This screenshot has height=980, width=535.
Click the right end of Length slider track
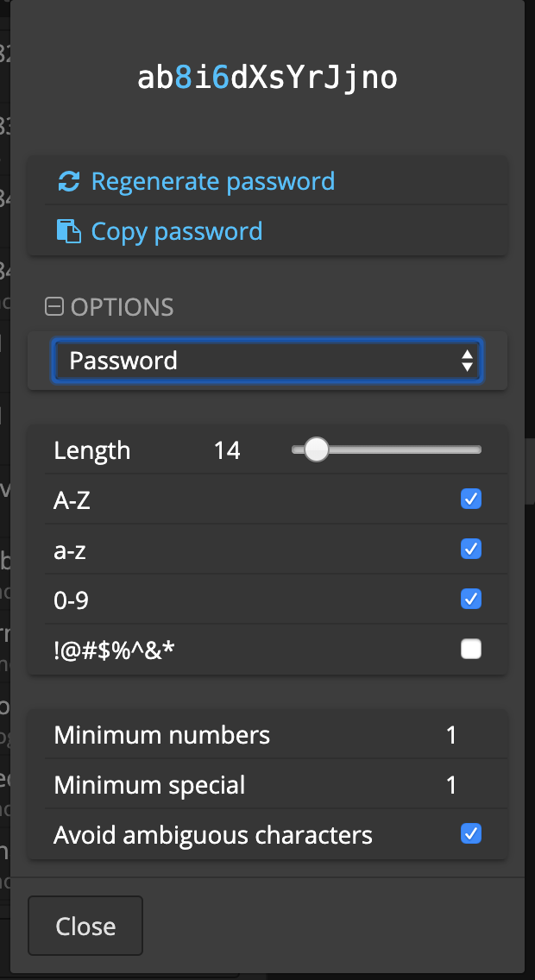point(478,449)
